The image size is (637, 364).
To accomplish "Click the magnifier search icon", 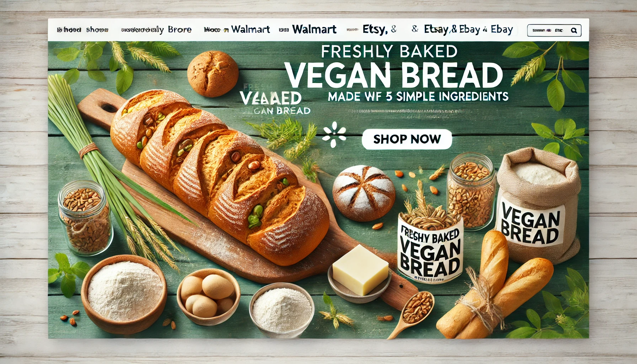I will tap(574, 31).
